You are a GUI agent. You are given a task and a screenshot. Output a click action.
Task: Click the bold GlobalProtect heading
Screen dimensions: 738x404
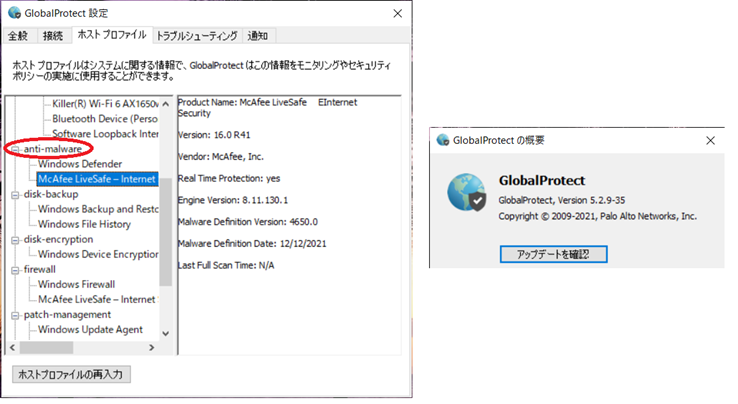(542, 180)
